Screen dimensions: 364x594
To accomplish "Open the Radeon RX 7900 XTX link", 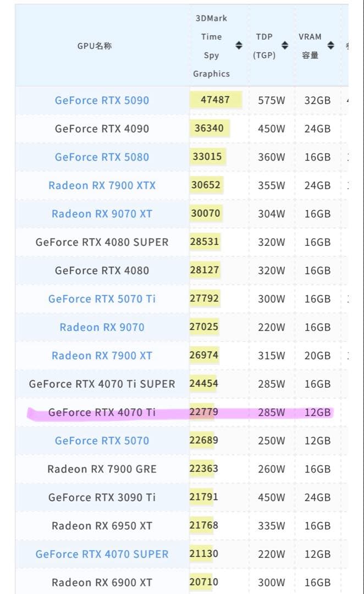I will click(102, 185).
